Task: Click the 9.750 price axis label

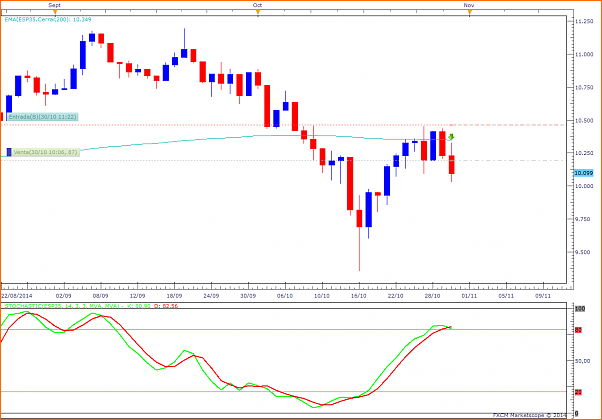Action: pos(584,219)
